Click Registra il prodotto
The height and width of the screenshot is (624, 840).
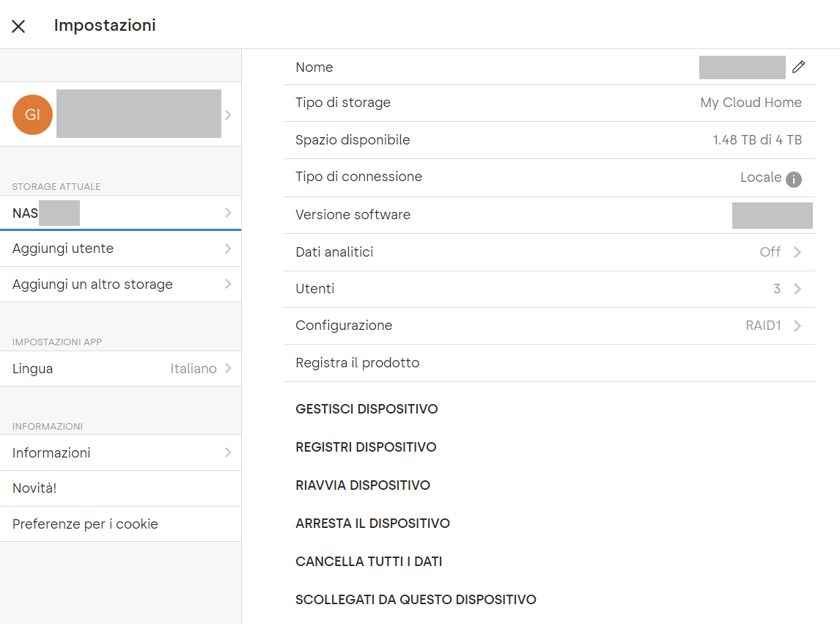tap(358, 363)
